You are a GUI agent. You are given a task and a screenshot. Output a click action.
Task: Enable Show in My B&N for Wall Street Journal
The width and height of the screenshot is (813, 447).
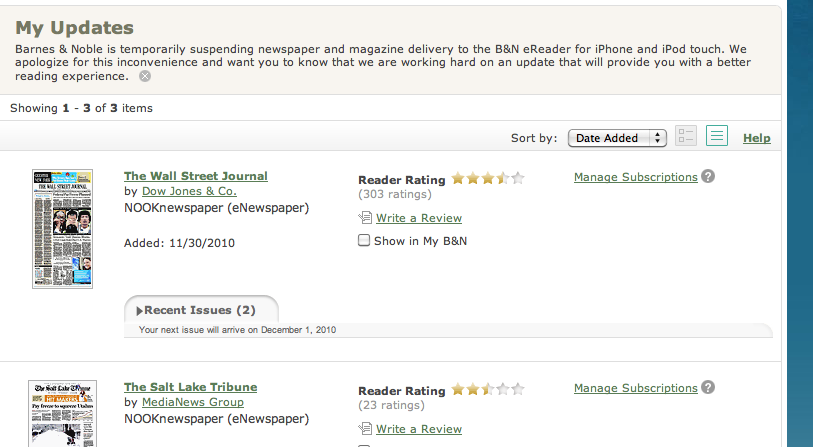(364, 240)
